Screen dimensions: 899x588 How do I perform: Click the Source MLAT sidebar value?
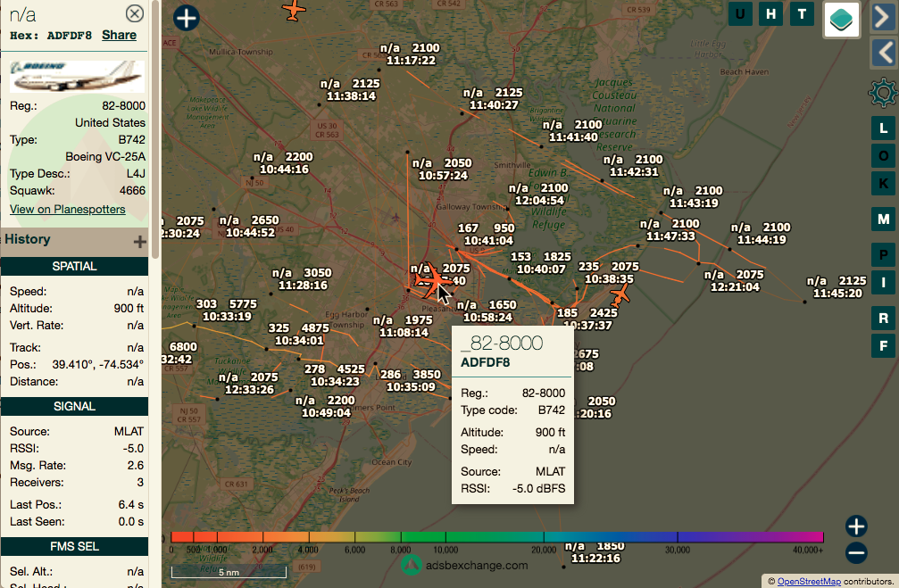pos(129,432)
